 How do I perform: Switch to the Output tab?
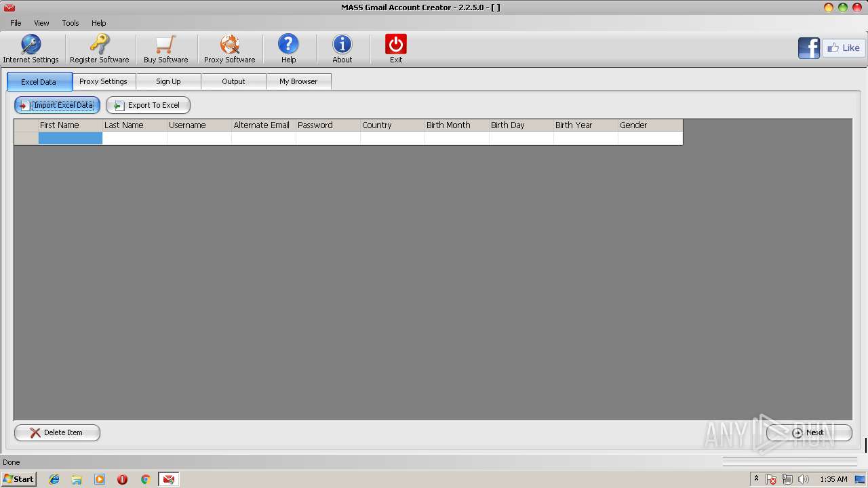coord(233,81)
